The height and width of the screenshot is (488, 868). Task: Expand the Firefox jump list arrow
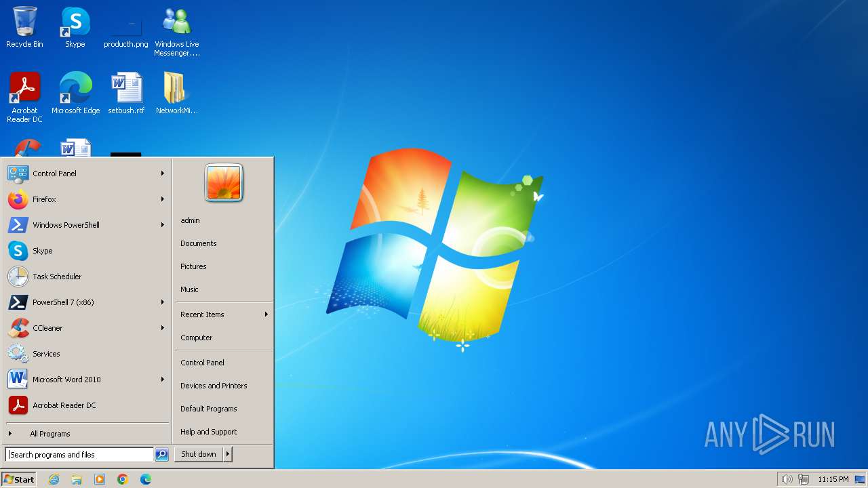[x=163, y=199]
